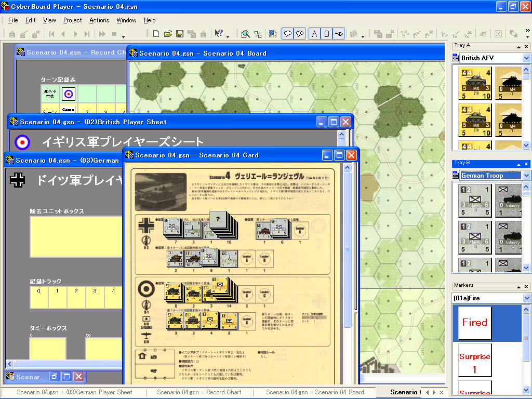532x399 pixels.
Task: Toggle Tray A visibility button
Action: [314, 34]
